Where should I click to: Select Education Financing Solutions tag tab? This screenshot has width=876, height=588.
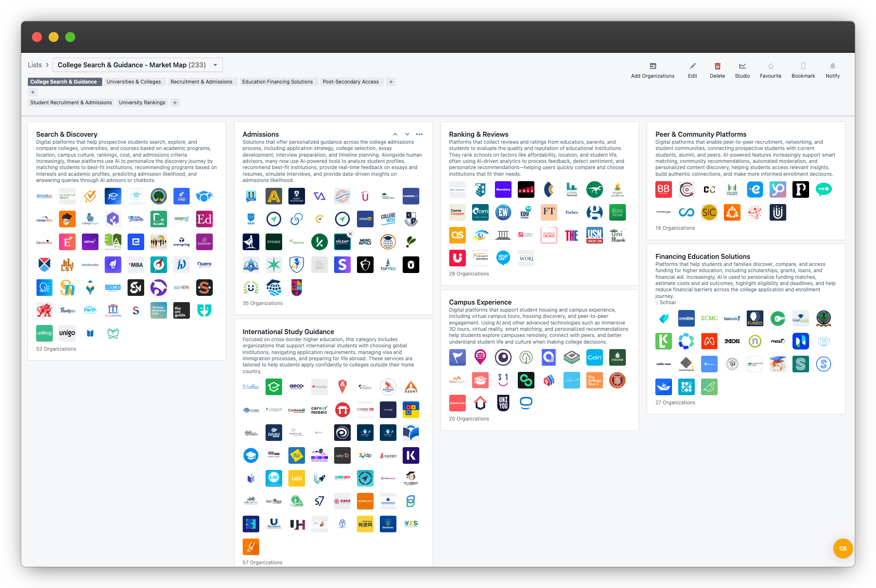tap(277, 82)
